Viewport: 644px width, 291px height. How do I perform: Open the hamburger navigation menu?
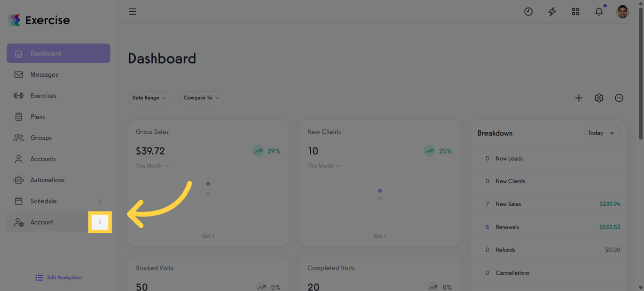pos(132,11)
